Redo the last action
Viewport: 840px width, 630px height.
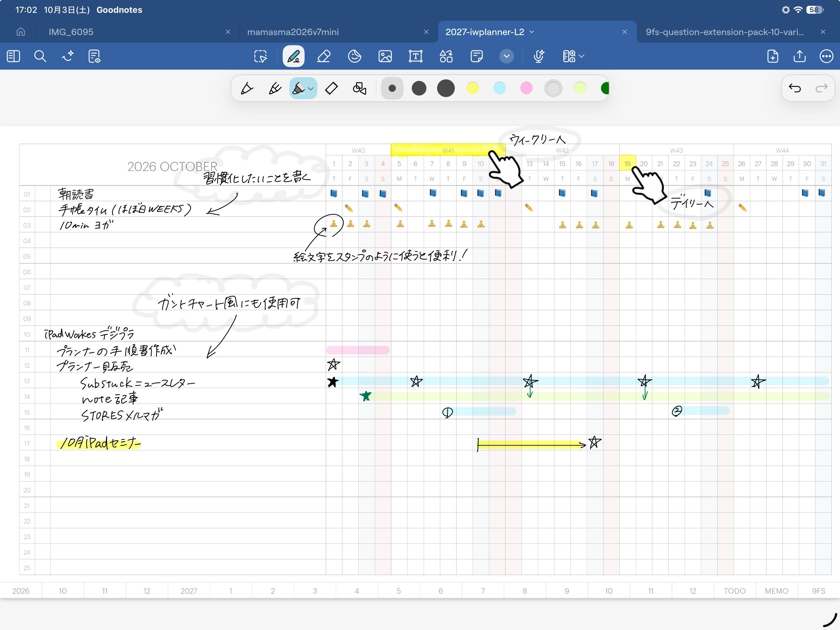pyautogui.click(x=821, y=88)
